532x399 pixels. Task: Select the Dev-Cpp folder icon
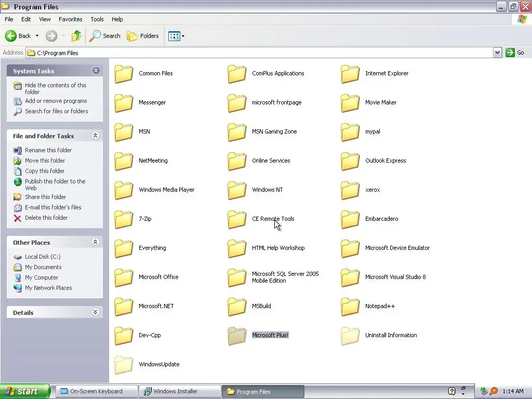point(124,336)
